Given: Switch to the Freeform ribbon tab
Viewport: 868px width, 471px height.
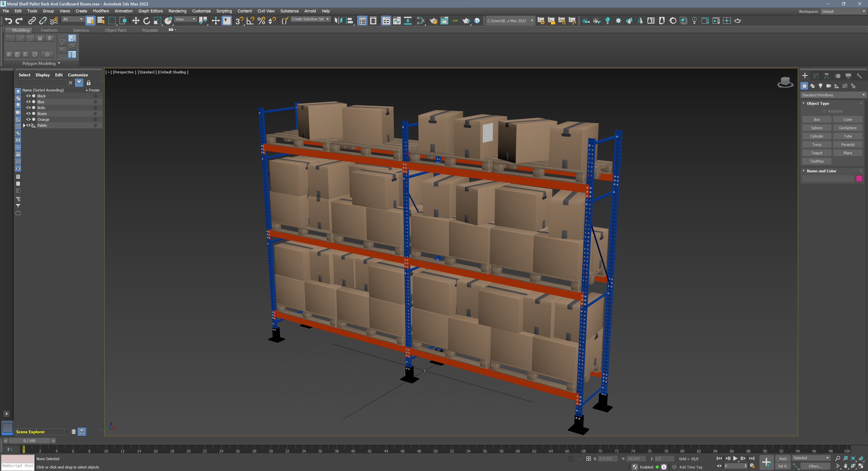Looking at the screenshot, I should (49, 30).
